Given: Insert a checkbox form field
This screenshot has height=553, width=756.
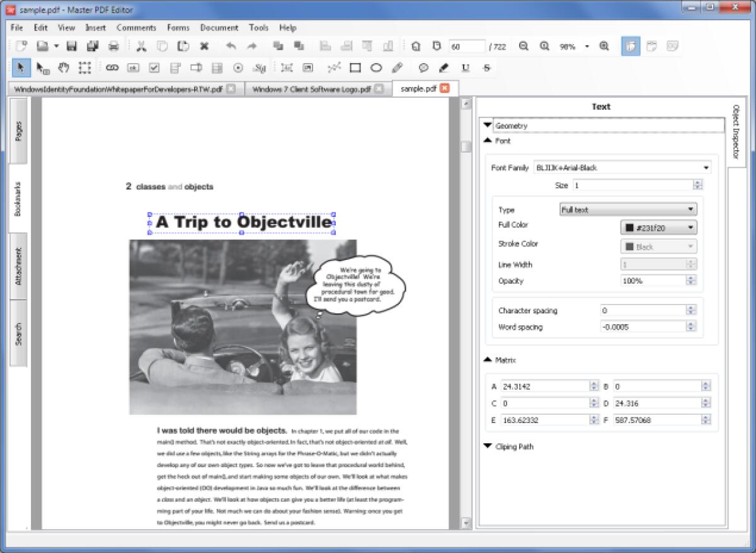Looking at the screenshot, I should tap(154, 67).
